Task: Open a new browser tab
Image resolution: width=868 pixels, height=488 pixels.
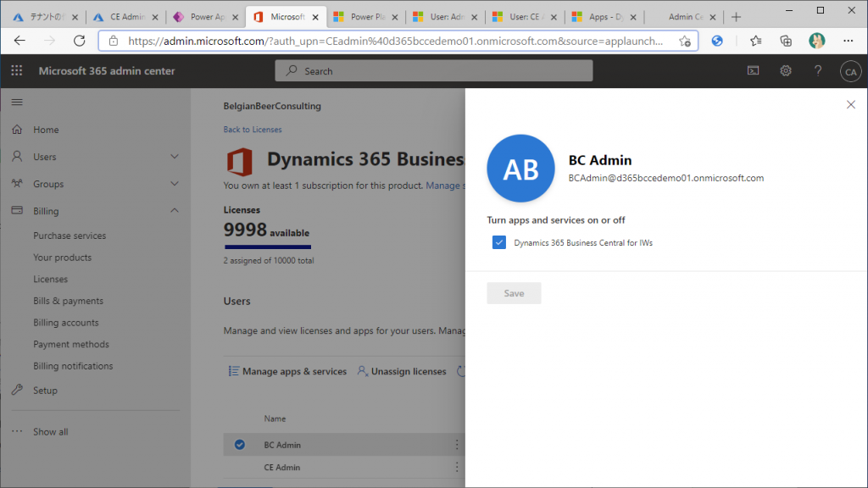Action: pyautogui.click(x=736, y=17)
